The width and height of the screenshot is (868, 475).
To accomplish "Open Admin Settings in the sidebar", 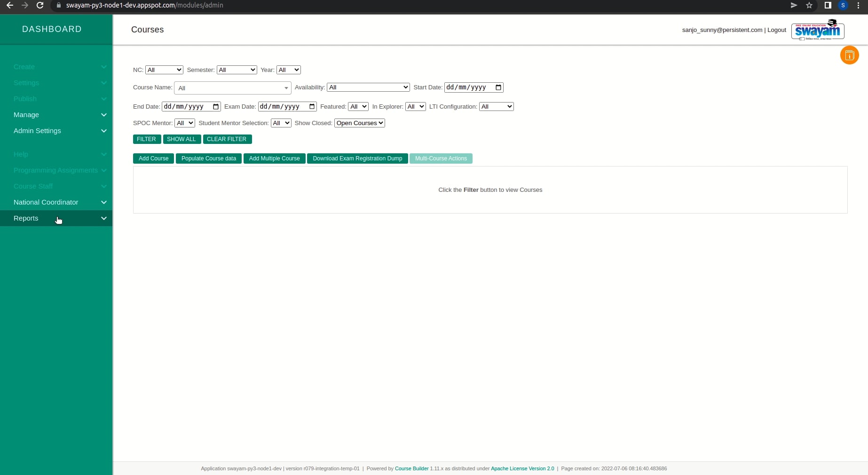I will click(x=56, y=131).
